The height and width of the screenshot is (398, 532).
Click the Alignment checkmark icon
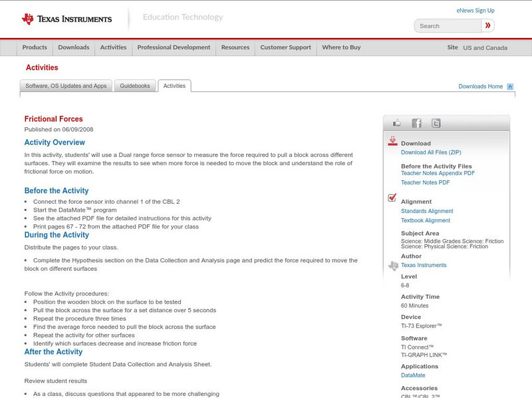(x=392, y=196)
